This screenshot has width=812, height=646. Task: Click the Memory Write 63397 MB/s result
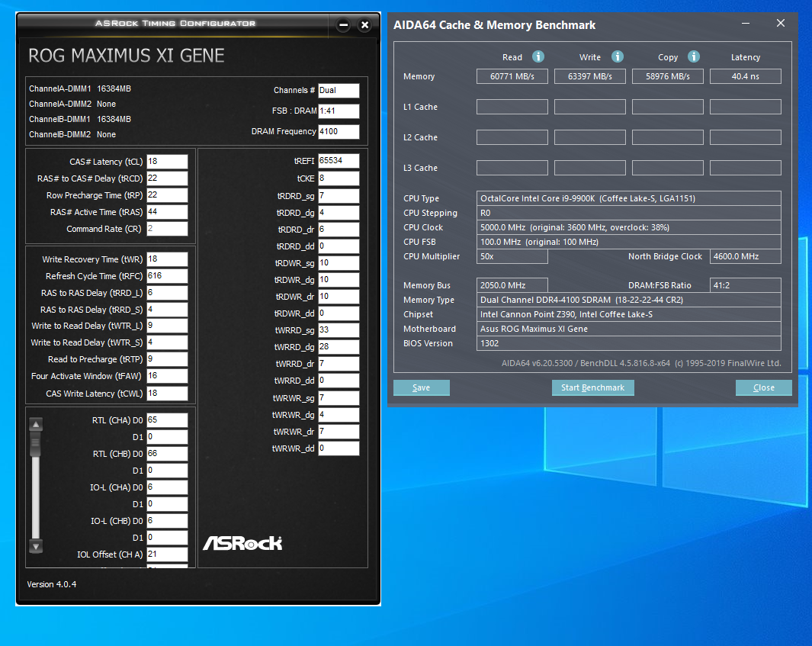click(589, 76)
